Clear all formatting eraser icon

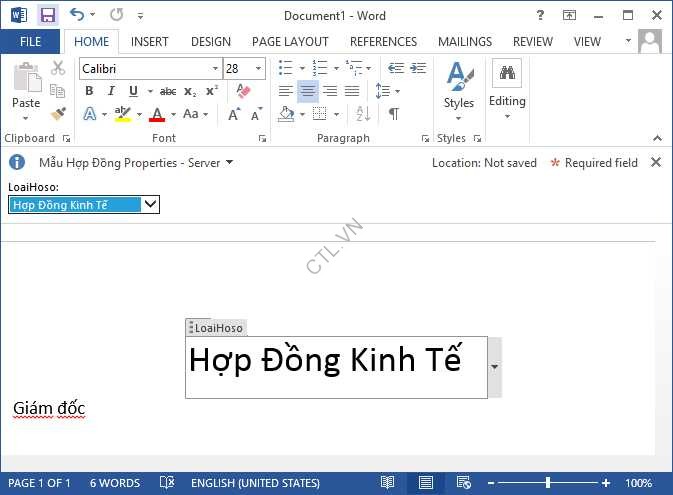(x=243, y=91)
